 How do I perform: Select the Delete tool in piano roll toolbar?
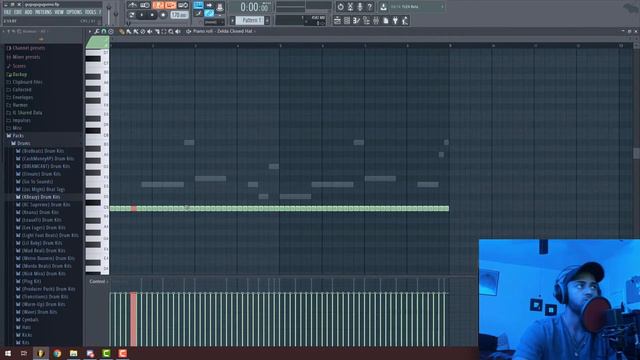pyautogui.click(x=143, y=31)
